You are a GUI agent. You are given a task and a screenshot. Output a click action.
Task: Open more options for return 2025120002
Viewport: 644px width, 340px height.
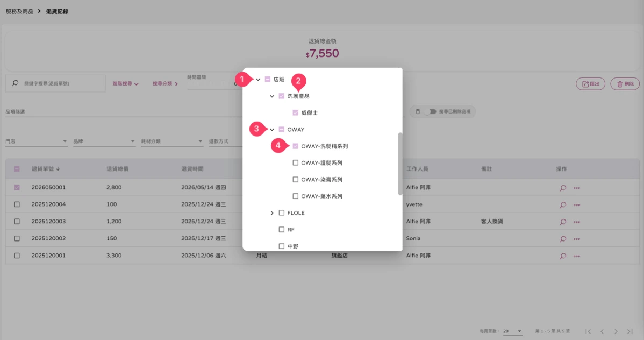(577, 239)
